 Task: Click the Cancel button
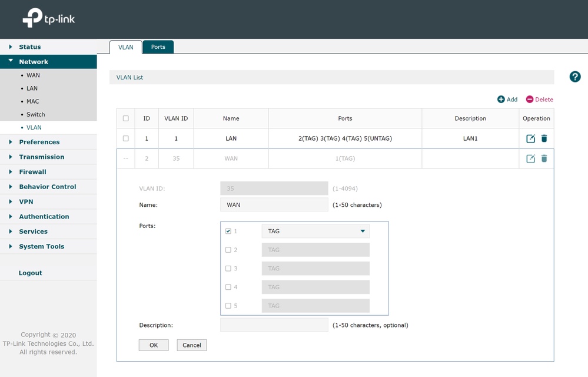click(192, 345)
